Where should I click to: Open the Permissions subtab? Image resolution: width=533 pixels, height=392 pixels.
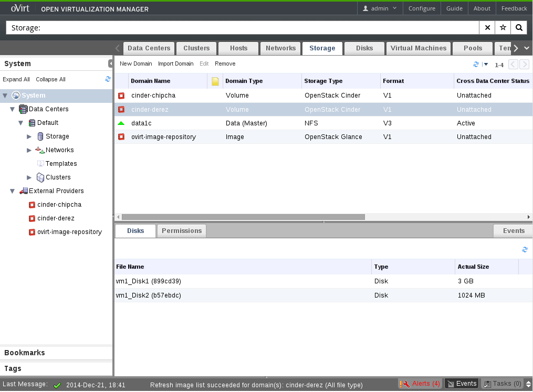click(182, 231)
